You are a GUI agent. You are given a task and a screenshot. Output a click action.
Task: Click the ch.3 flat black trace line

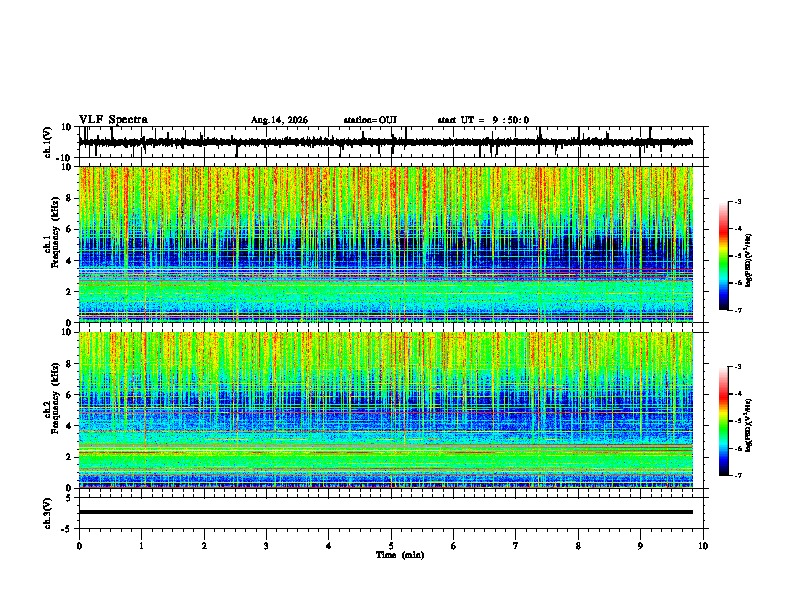[385, 512]
